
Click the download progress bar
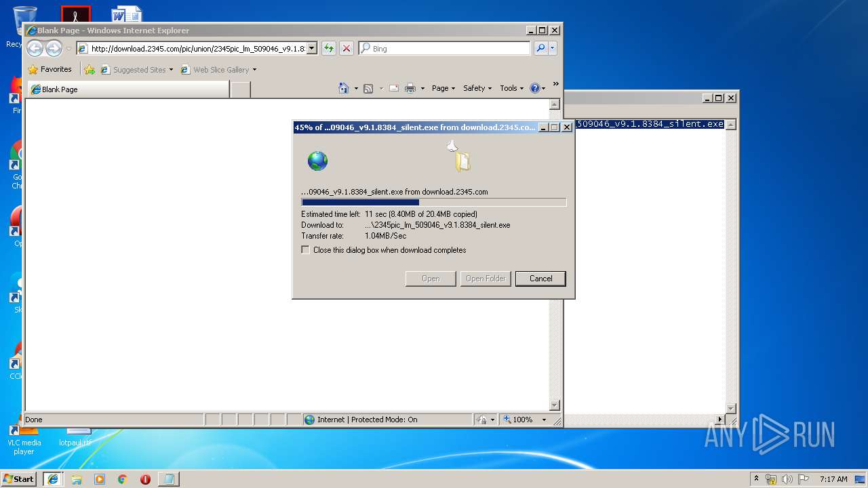point(433,202)
